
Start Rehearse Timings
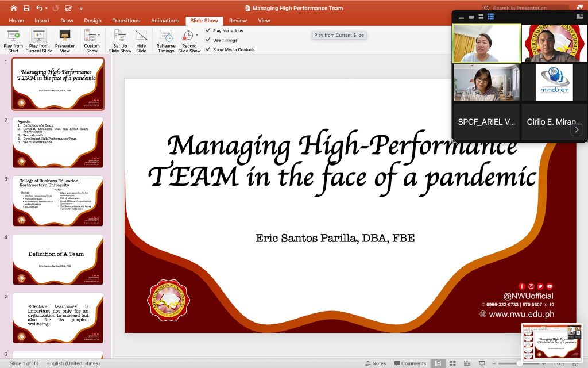[166, 37]
